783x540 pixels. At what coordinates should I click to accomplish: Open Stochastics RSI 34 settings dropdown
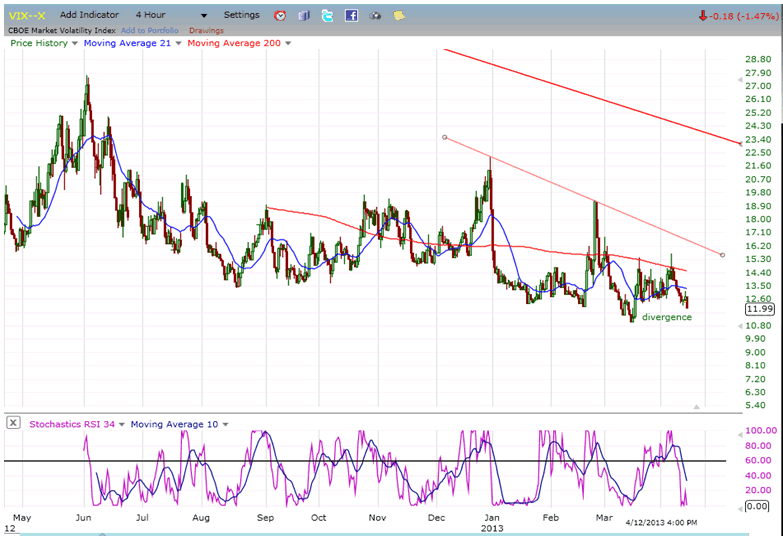pos(122,424)
